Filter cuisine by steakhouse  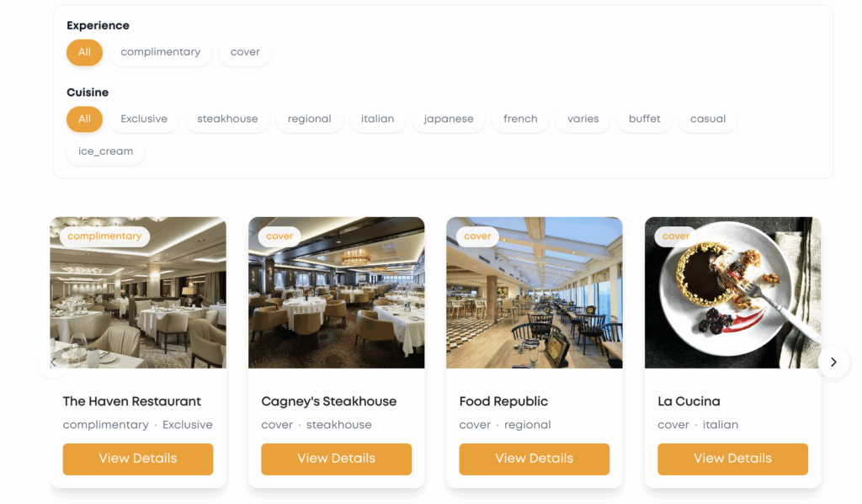[227, 119]
